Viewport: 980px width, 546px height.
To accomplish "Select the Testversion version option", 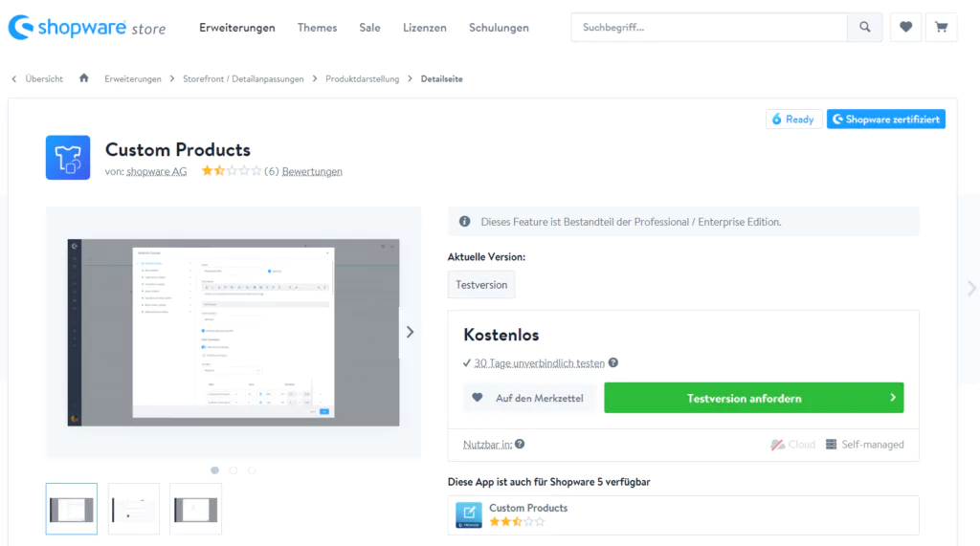I will coord(481,284).
